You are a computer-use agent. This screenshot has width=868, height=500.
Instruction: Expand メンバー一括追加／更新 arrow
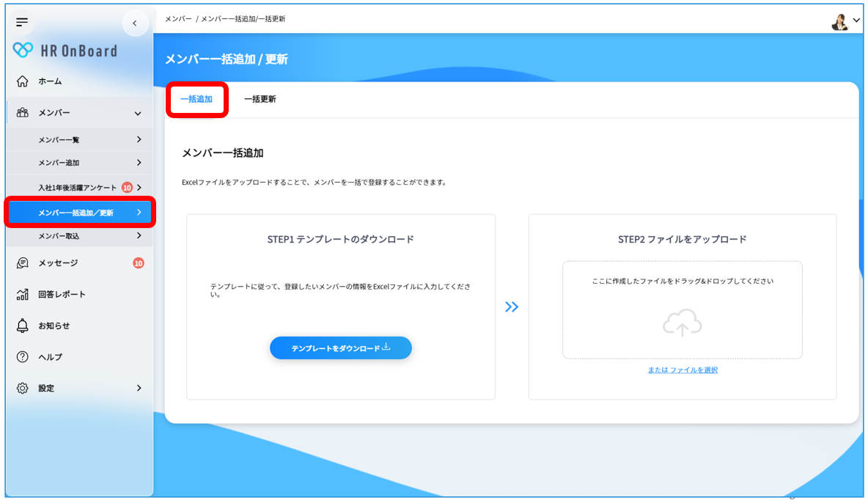(x=139, y=213)
